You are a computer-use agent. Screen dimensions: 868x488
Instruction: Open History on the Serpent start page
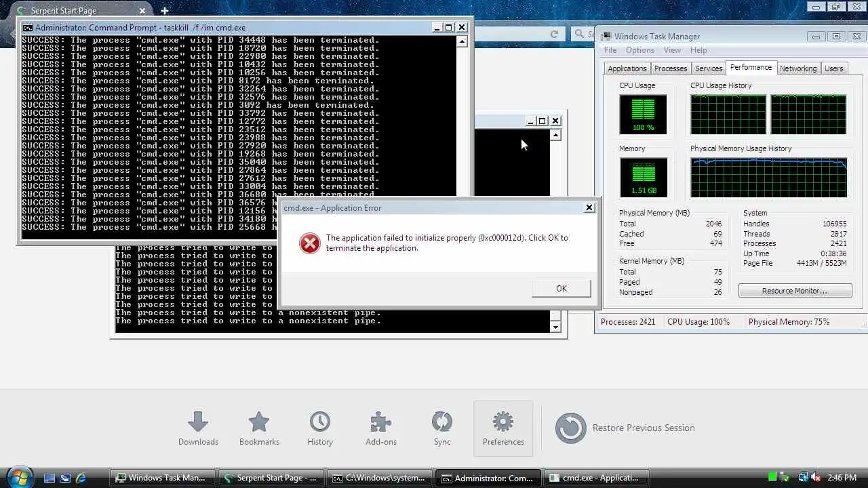pyautogui.click(x=320, y=428)
